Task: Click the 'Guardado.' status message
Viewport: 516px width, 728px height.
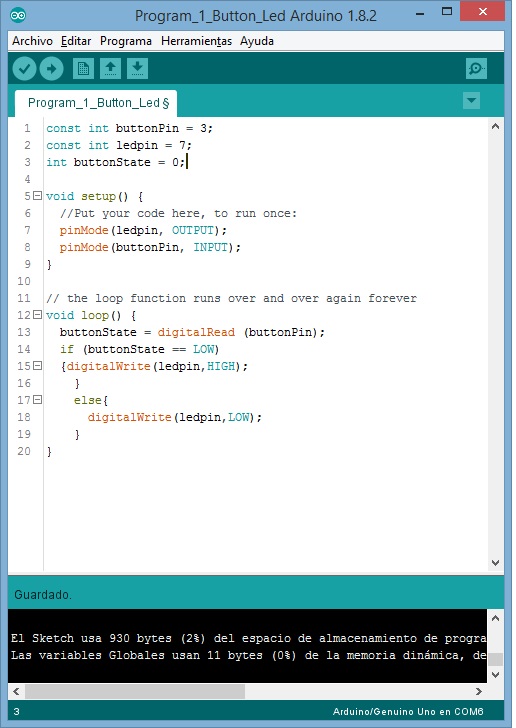Action: (x=43, y=595)
